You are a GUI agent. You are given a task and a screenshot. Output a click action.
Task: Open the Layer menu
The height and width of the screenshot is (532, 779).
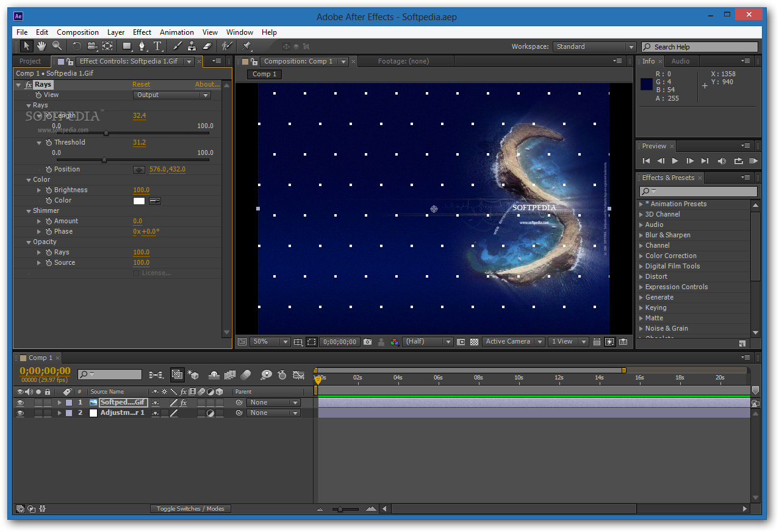116,32
